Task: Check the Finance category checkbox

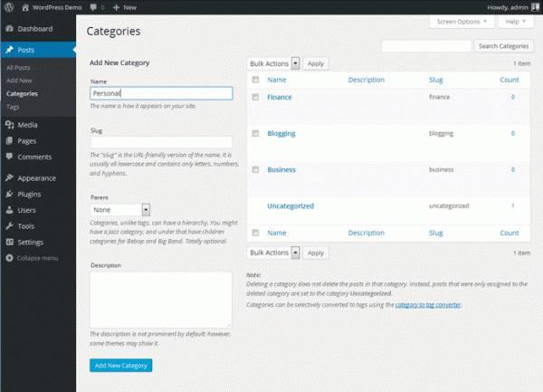Action: tap(255, 96)
